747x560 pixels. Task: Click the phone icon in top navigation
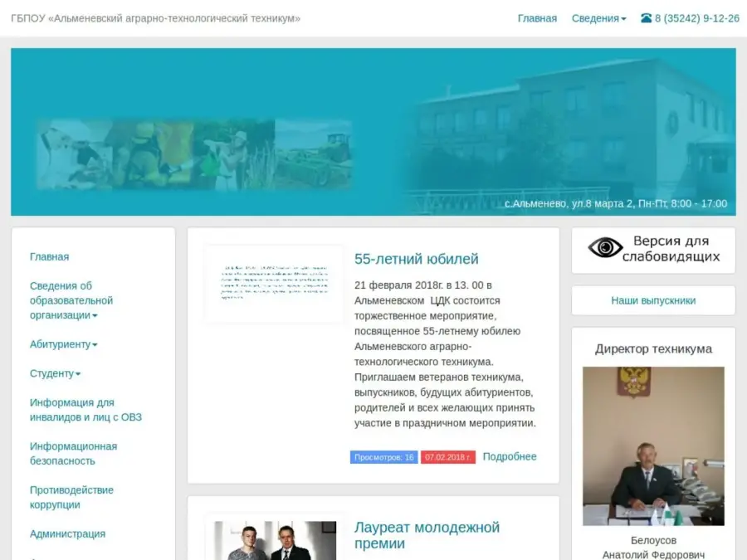[x=646, y=18]
